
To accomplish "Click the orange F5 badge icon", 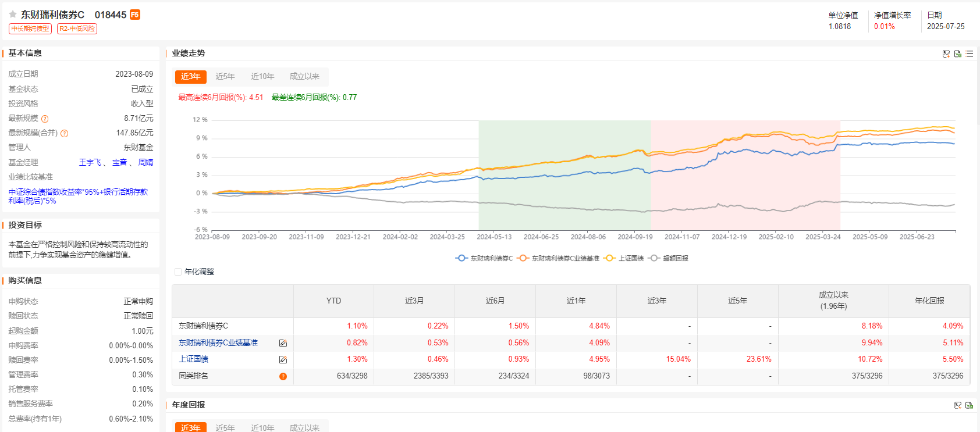I will [135, 15].
